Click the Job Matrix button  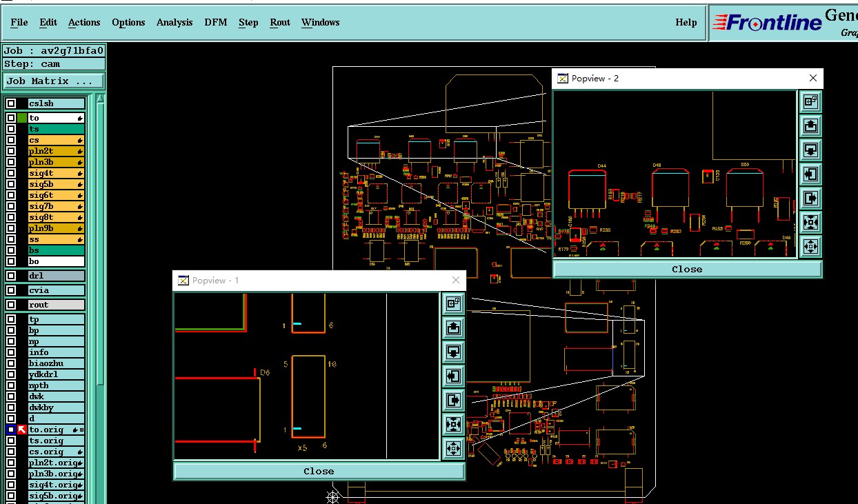[54, 81]
